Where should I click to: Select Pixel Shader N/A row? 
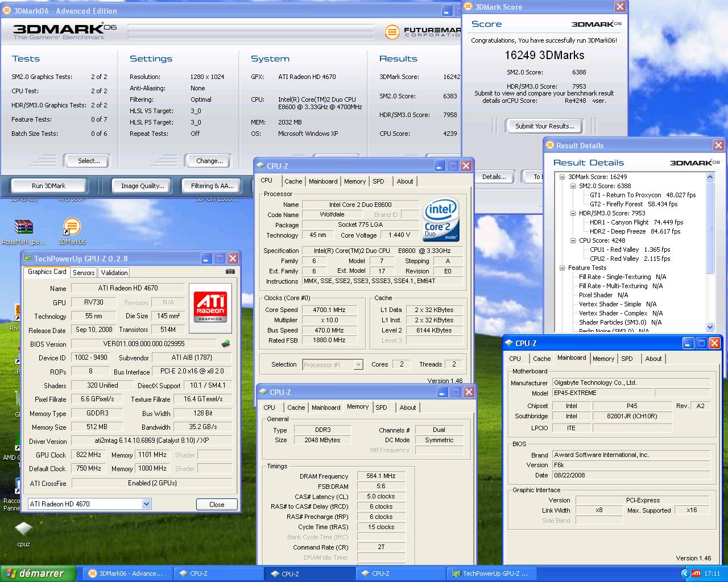(x=603, y=295)
